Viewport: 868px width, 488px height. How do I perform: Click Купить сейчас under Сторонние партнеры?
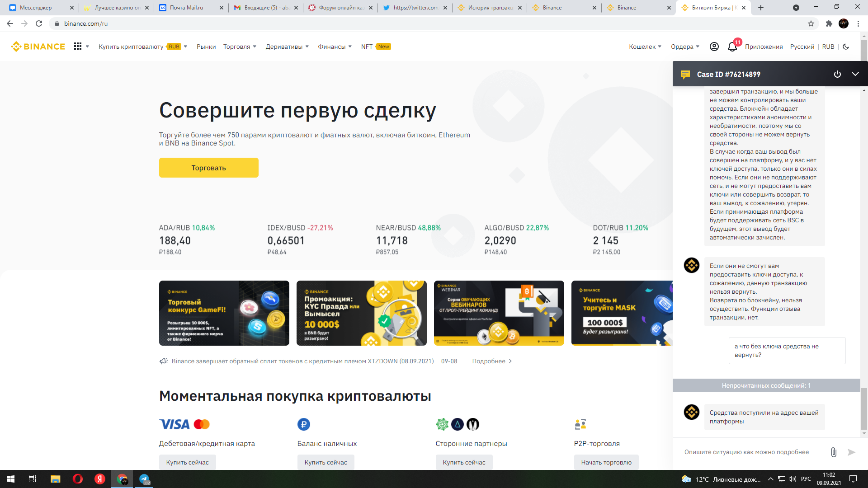(464, 462)
